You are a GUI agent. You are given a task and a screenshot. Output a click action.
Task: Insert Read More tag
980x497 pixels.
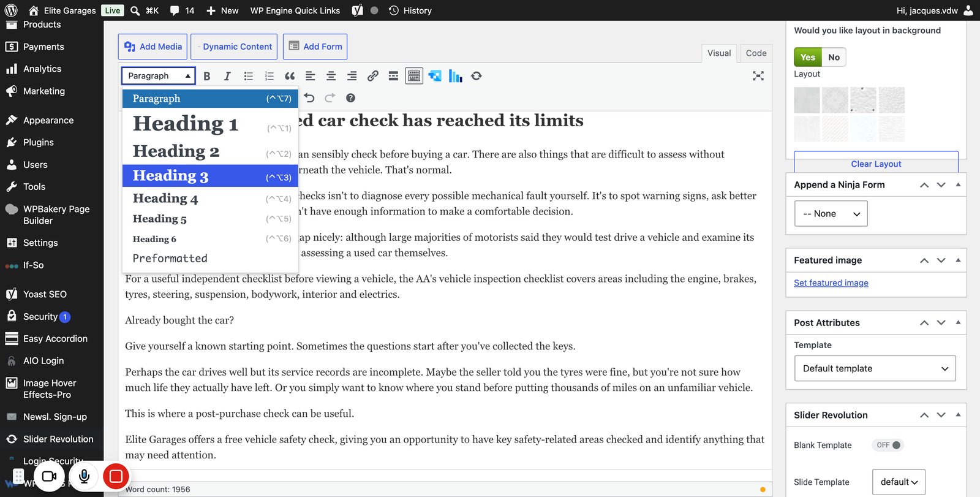(393, 76)
